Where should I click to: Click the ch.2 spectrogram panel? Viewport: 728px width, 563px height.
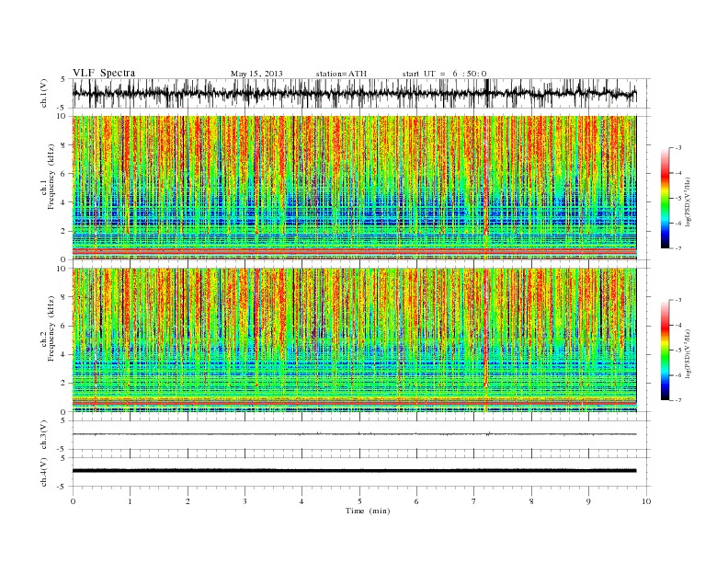354,340
